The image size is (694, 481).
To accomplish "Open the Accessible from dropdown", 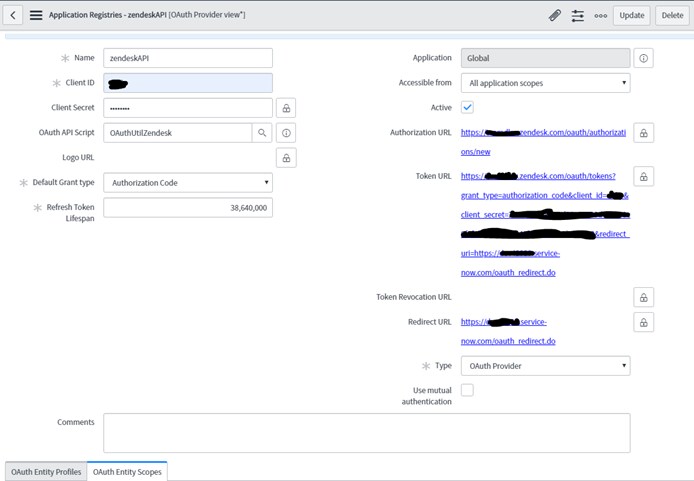I will (x=546, y=83).
